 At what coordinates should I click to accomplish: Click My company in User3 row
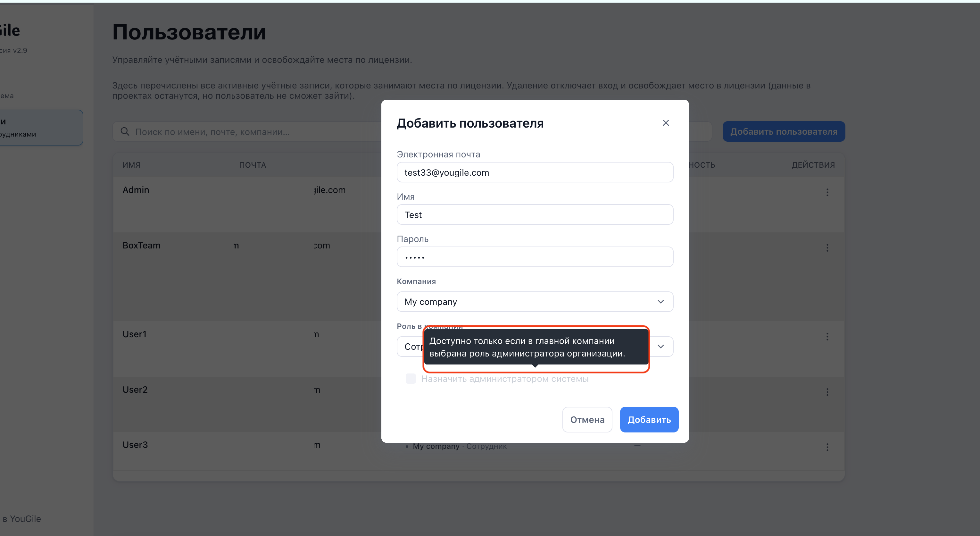436,446
